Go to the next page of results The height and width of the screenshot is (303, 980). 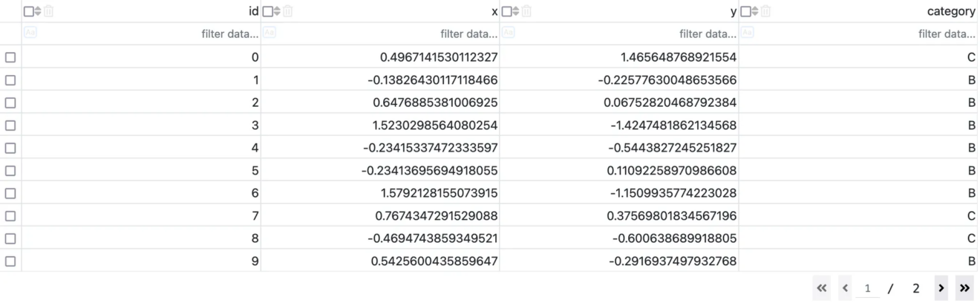pos(941,288)
